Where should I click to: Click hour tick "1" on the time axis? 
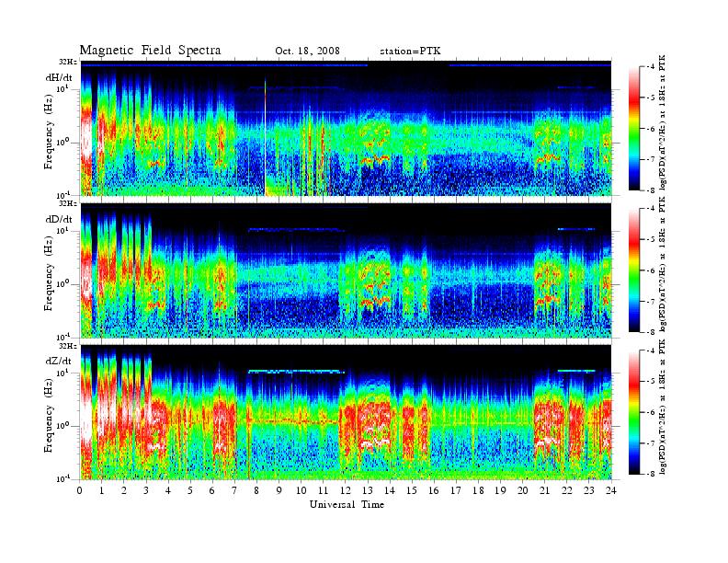(102, 490)
